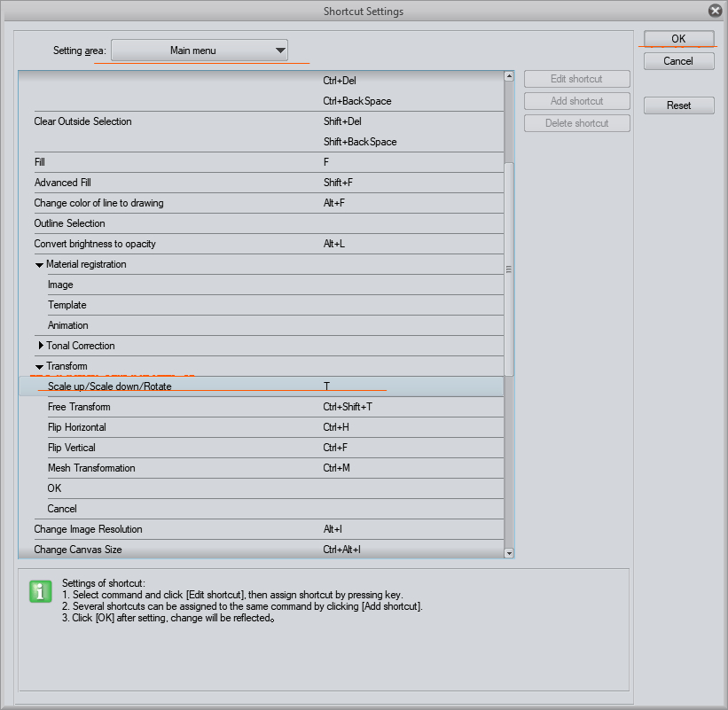Click the Ctrl+Shift+T shortcut value
This screenshot has width=728, height=710.
click(x=348, y=407)
